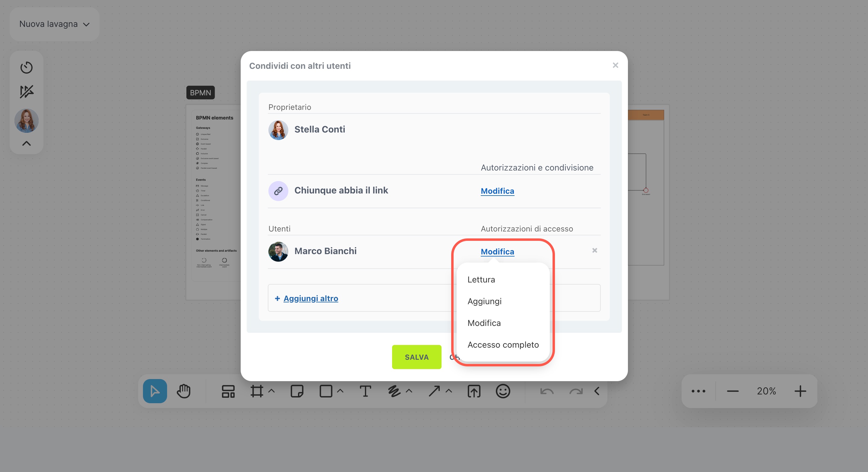Click Modifica link for Chiunque abbia il link
This screenshot has height=472, width=868.
(497, 191)
